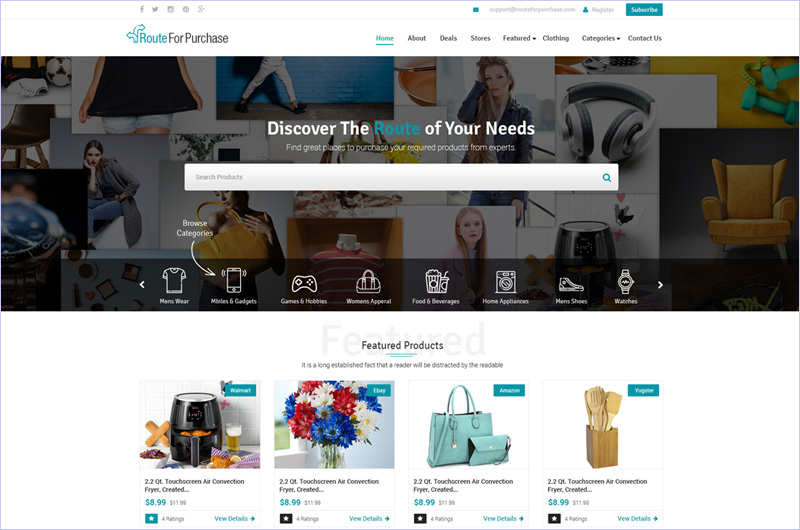Select the Mobiles & Gadgets phone icon

click(x=234, y=280)
